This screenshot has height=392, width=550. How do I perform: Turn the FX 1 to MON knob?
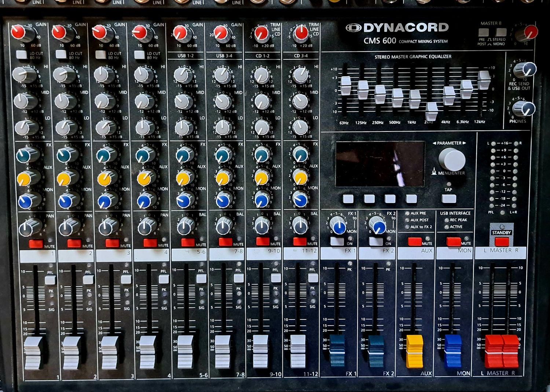point(338,225)
